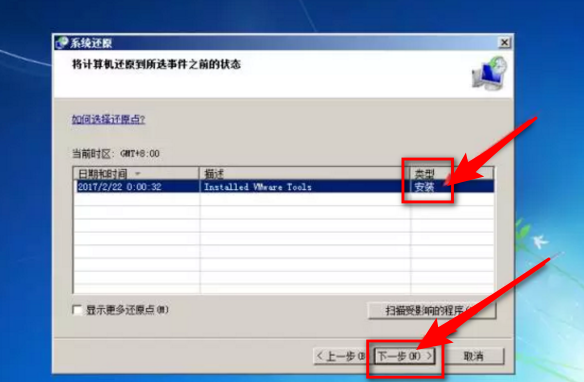This screenshot has height=382, width=584.
Task: Click the 扫描受影响的程序 button
Action: (x=432, y=310)
